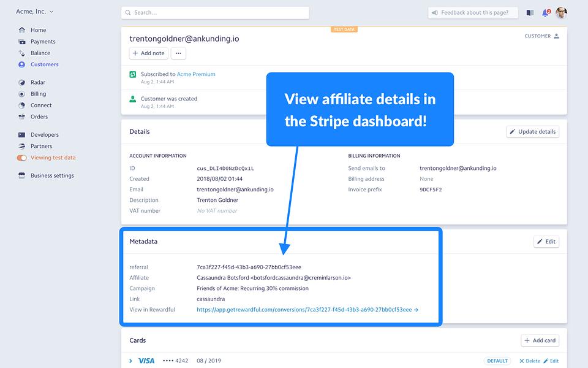Click the Business settings sidebar icon

pyautogui.click(x=22, y=175)
